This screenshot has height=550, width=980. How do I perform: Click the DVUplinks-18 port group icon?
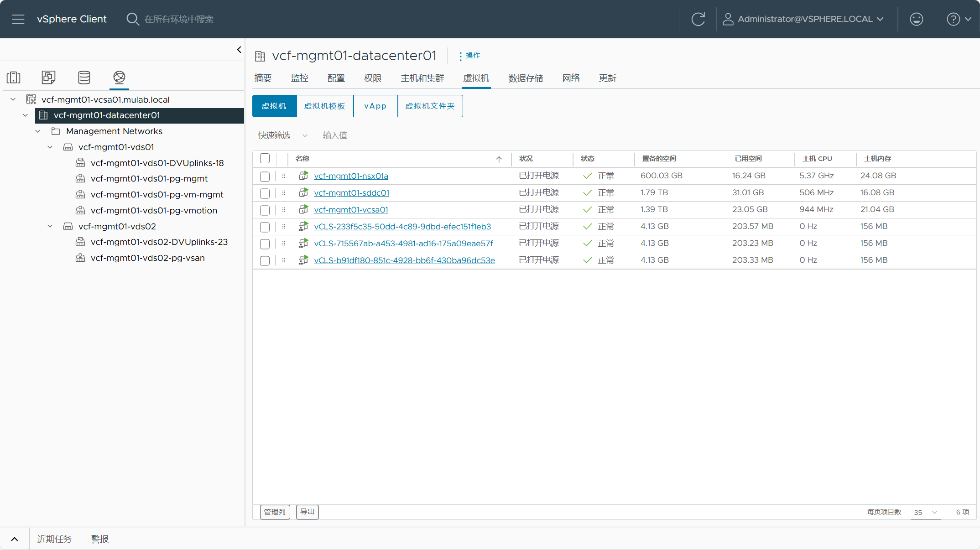coord(80,163)
